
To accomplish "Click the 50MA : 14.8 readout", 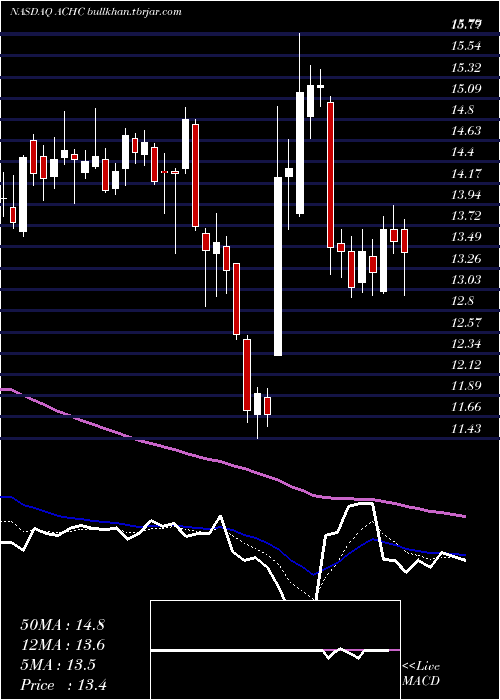I will point(62,625).
